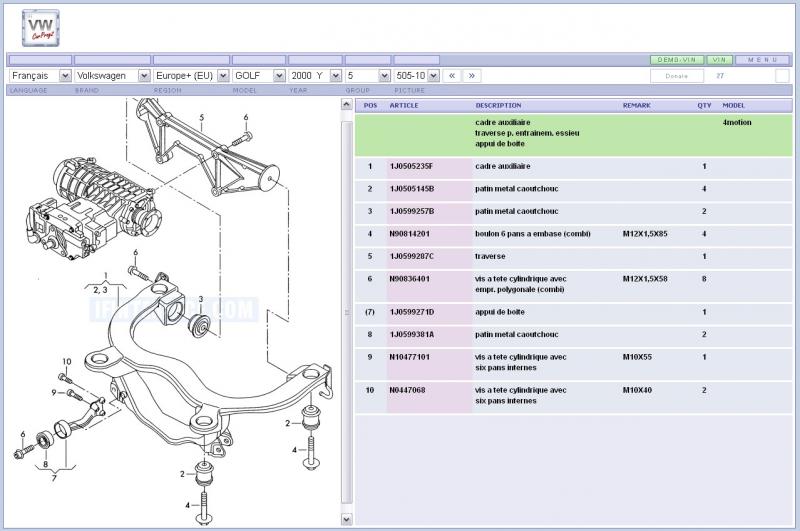The height and width of the screenshot is (531, 800).
Task: Click the Donate button
Action: coord(677,76)
